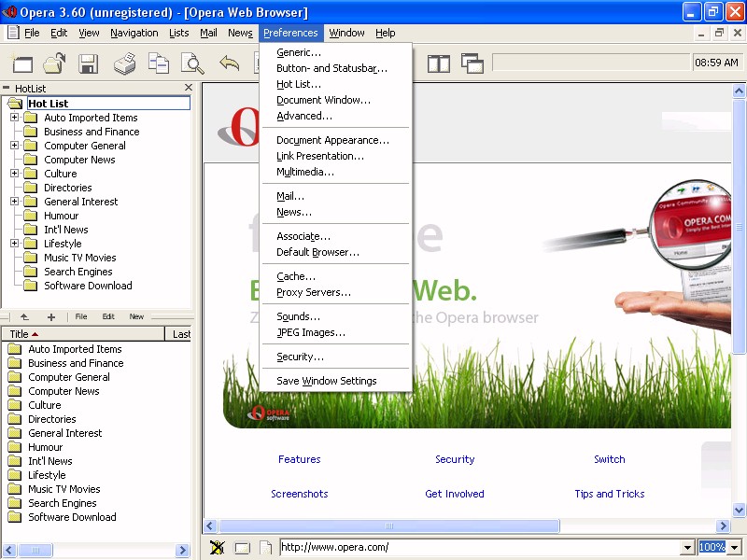
Task: Click the HotList horizontal scrollbar thumb
Action: [x=35, y=550]
